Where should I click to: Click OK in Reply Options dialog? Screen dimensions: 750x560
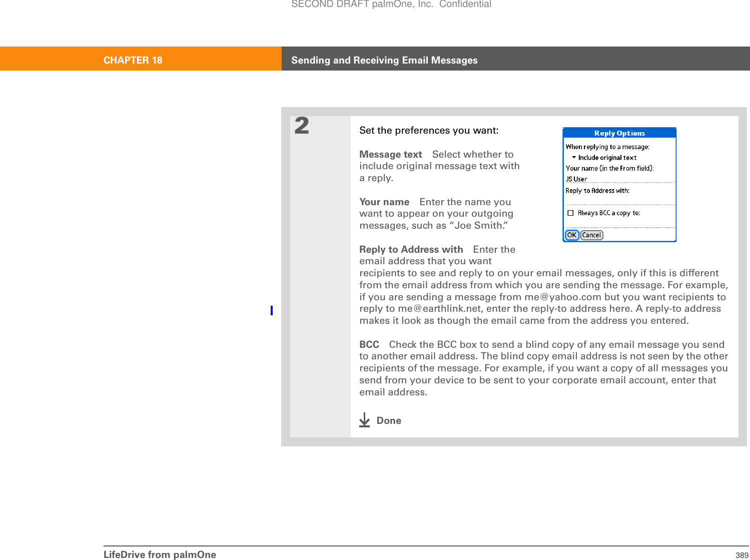(572, 235)
